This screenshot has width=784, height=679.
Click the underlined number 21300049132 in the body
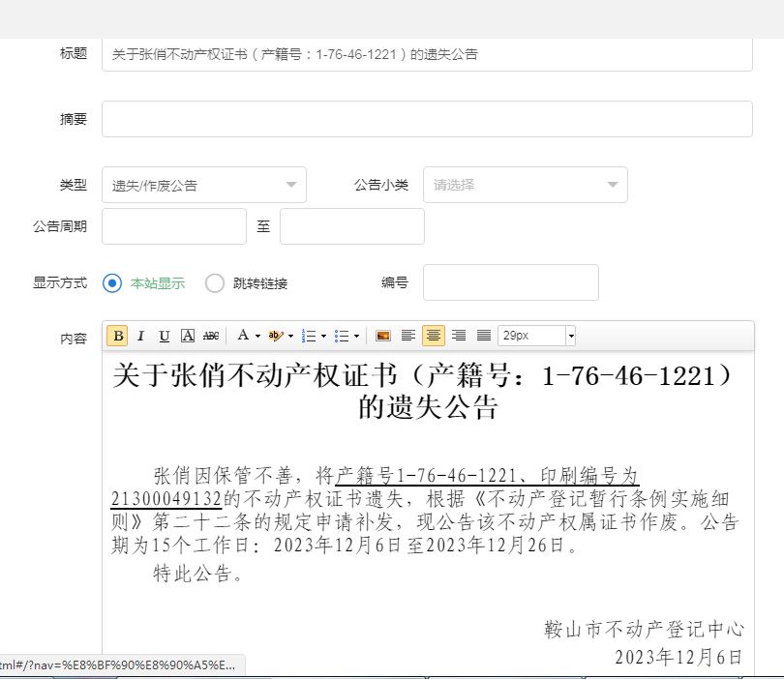pos(166,499)
